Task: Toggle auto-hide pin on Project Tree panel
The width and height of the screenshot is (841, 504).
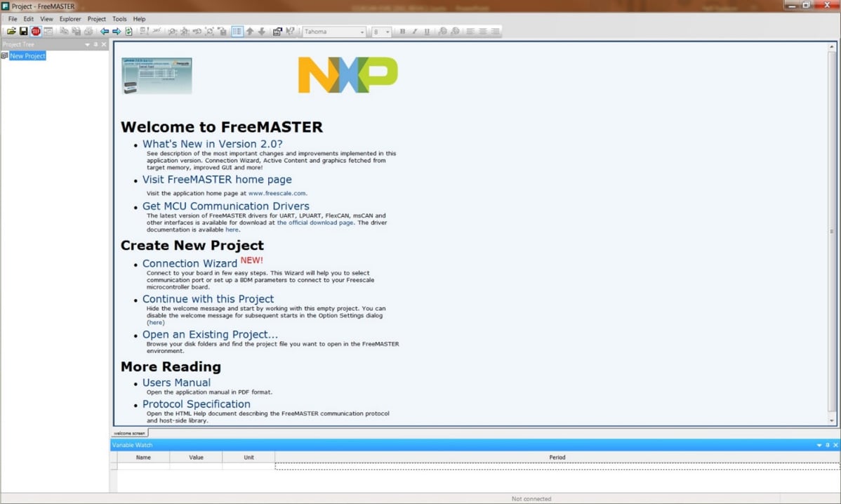Action: coord(96,44)
